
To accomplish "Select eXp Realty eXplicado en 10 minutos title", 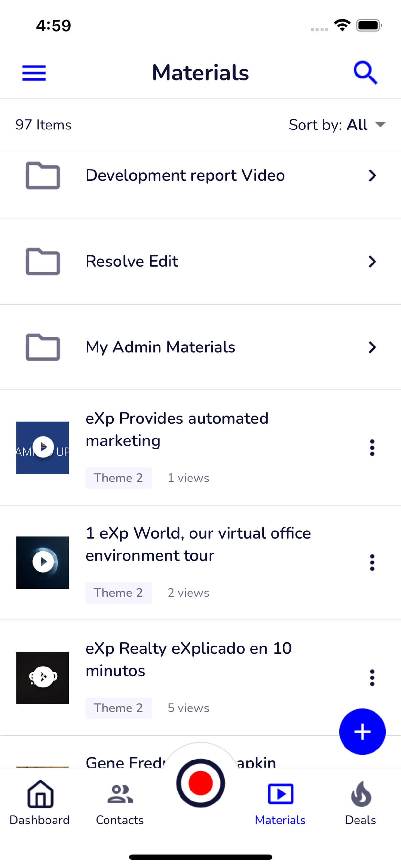I will 189,659.
